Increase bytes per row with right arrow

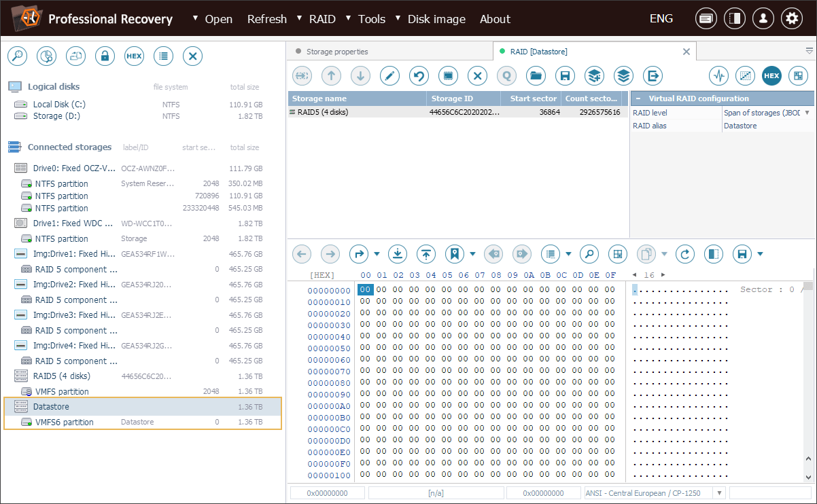pyautogui.click(x=663, y=275)
